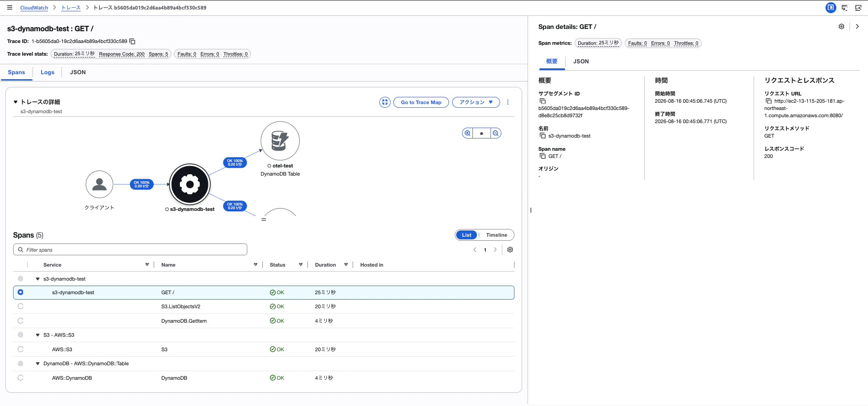Click the Response Code: 200 stat
This screenshot has height=406, width=868.
[122, 54]
